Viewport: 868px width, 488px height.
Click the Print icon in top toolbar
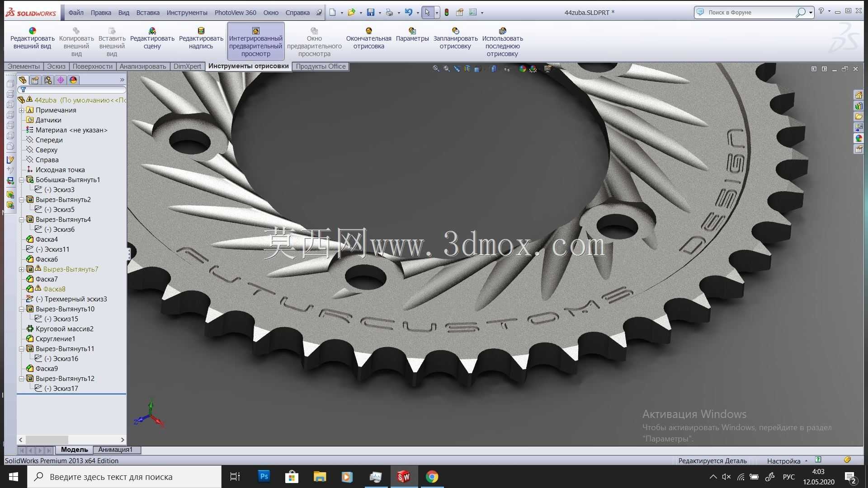[389, 13]
